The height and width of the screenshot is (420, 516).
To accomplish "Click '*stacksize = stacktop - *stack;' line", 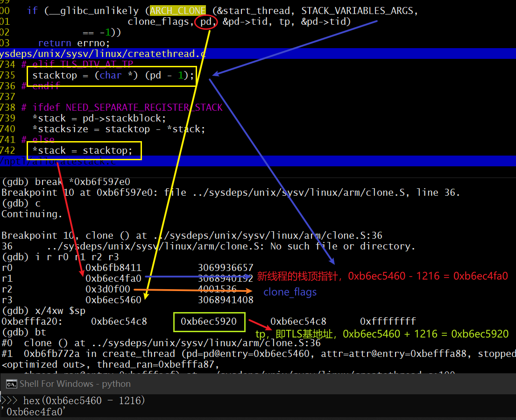I will [x=119, y=129].
